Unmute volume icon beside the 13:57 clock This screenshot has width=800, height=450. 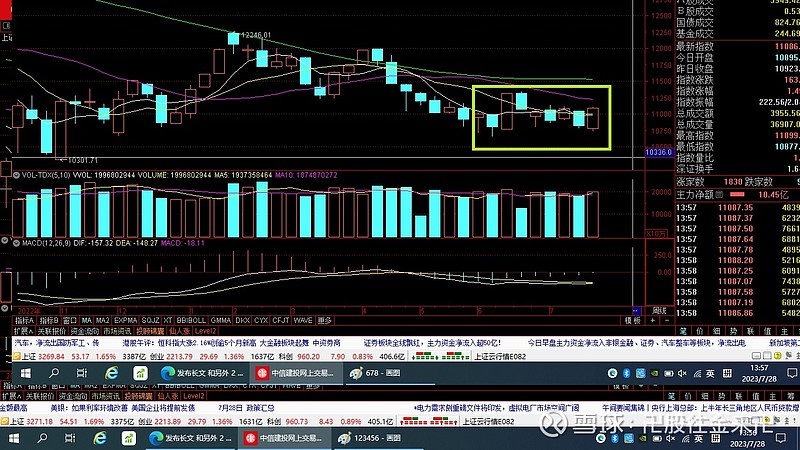[683, 373]
